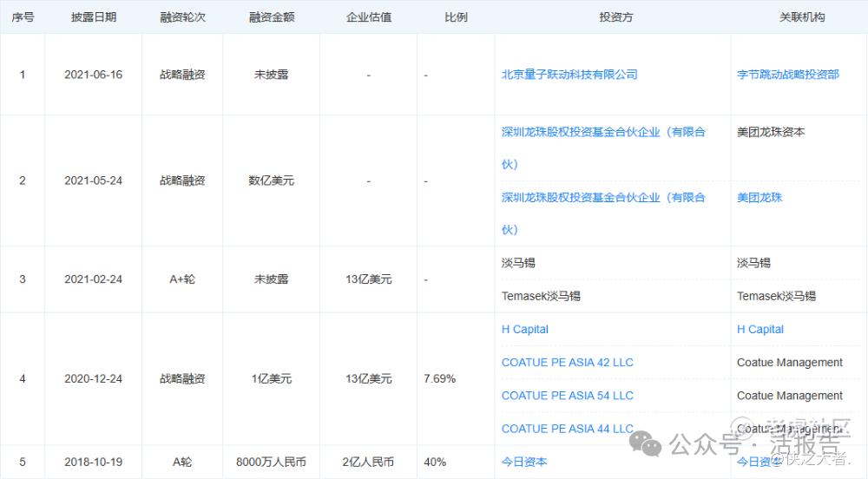
Task: Click the 企业估值 column header
Action: [369, 17]
